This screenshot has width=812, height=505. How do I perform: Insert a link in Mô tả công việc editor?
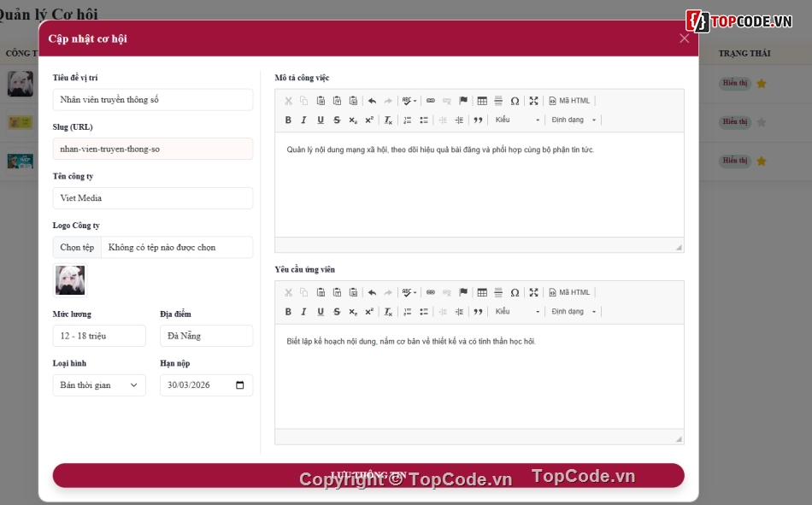430,101
